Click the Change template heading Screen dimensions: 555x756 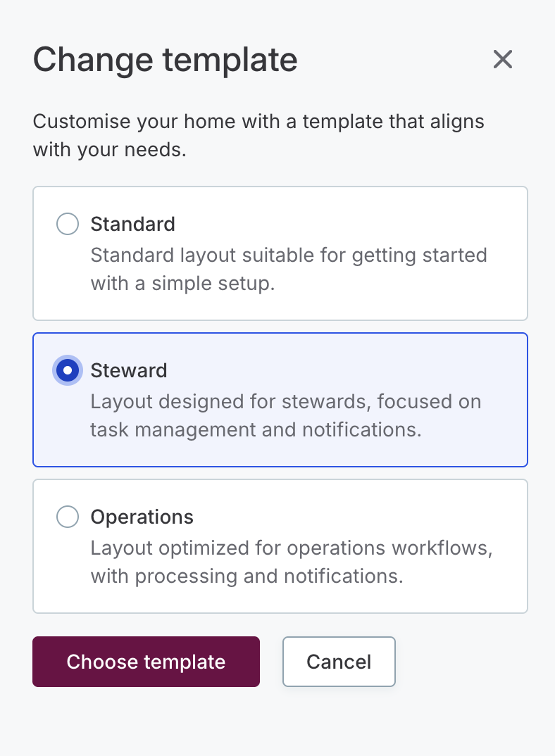166,60
